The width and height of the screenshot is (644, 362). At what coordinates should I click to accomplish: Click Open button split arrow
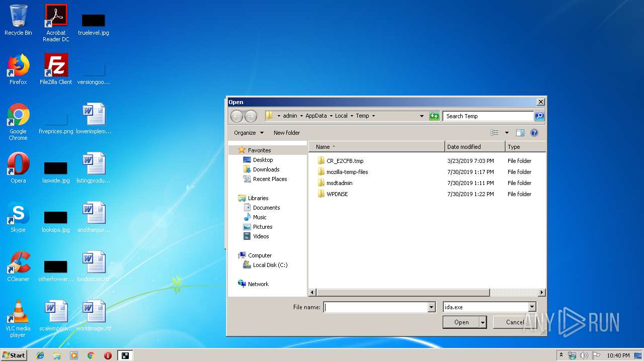(483, 322)
